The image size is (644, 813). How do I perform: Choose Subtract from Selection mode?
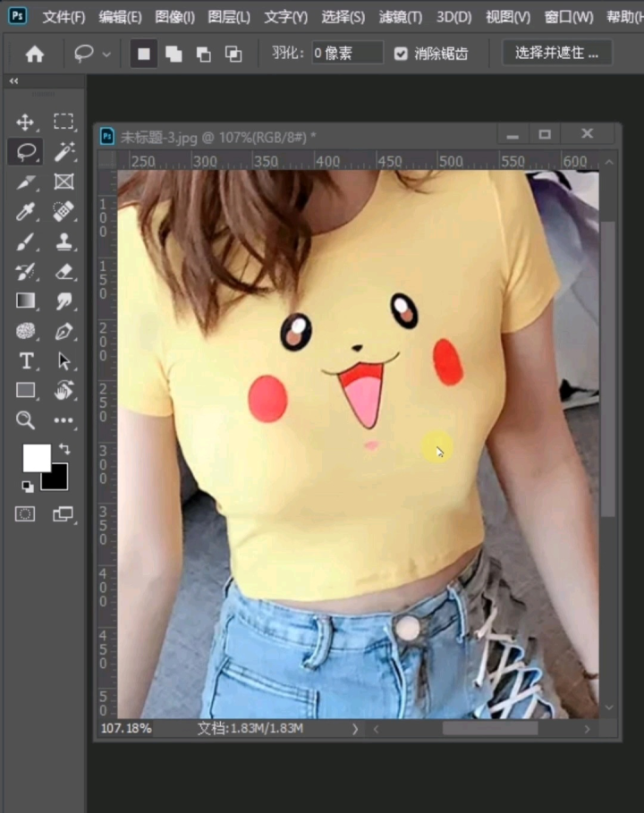[x=203, y=54]
